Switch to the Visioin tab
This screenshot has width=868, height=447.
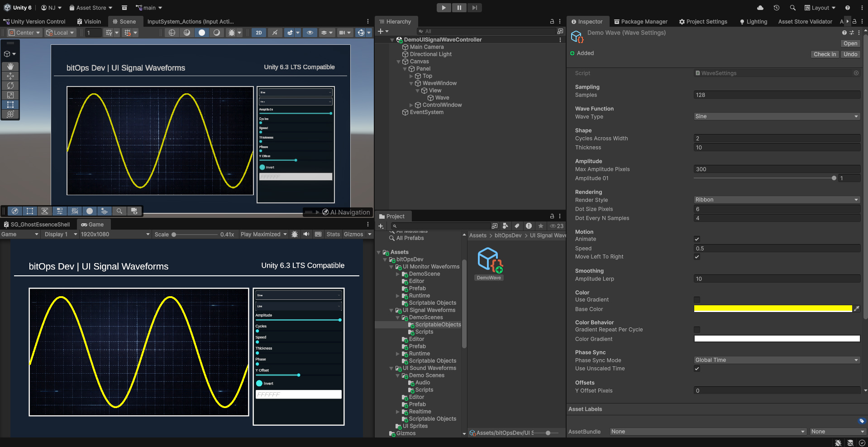89,21
